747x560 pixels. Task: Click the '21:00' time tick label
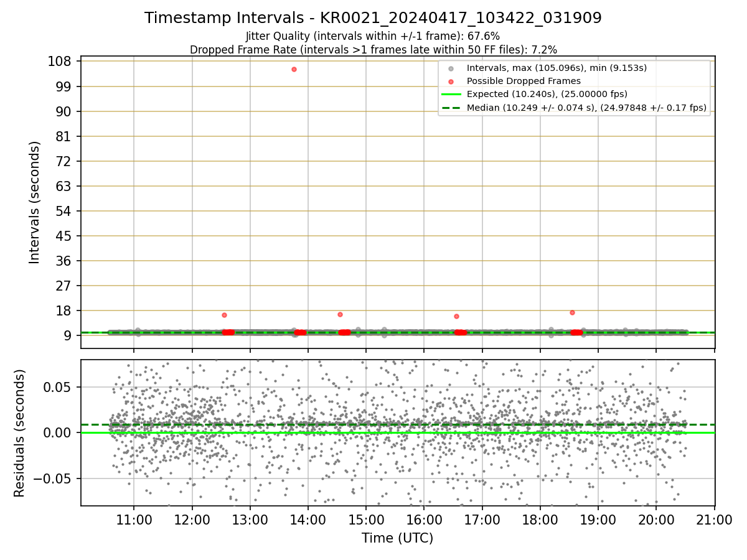714,521
